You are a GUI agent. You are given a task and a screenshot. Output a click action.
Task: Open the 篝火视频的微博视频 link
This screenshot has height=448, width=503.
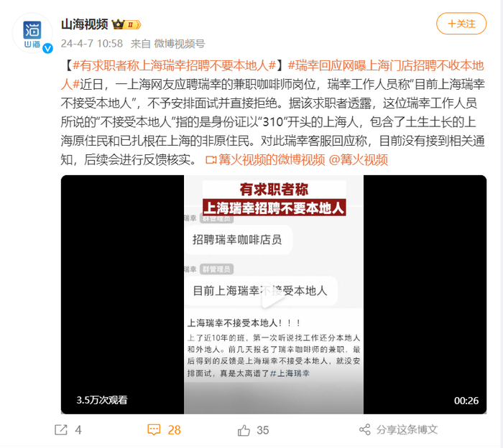point(272,159)
